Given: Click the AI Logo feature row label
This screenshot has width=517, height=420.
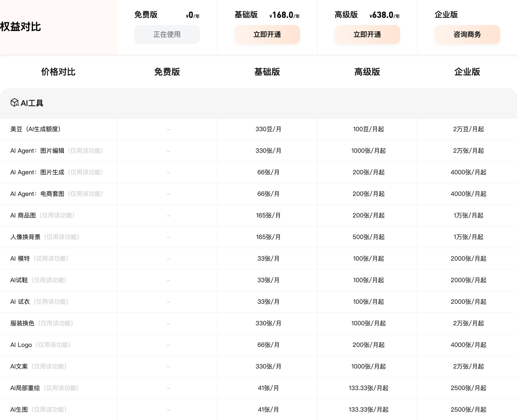Looking at the screenshot, I should pos(21,345).
